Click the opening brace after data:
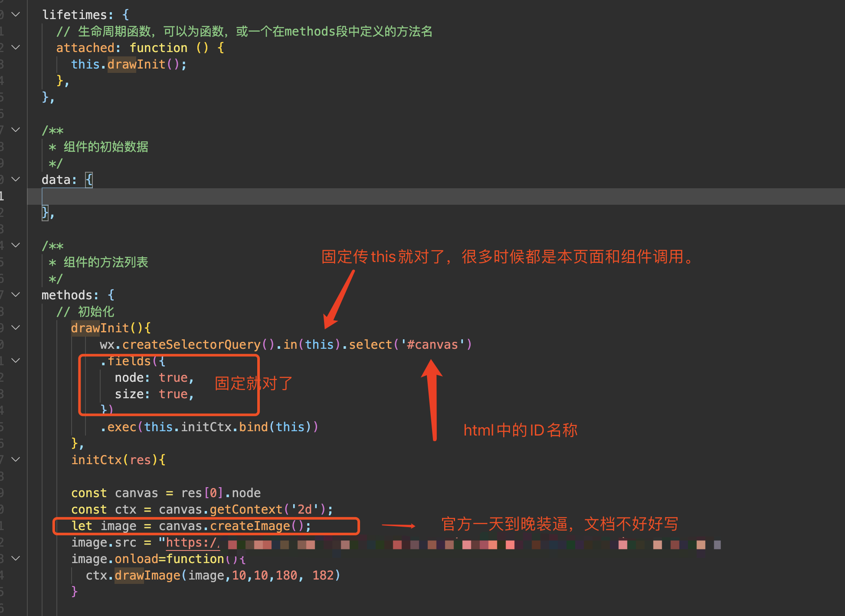Image resolution: width=845 pixels, height=616 pixels. point(89,180)
